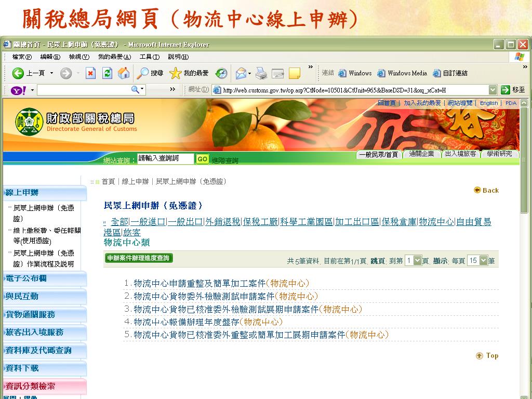This screenshot has height=399, width=532.
Task: Open the 檔案(F) menu
Action: coord(22,57)
